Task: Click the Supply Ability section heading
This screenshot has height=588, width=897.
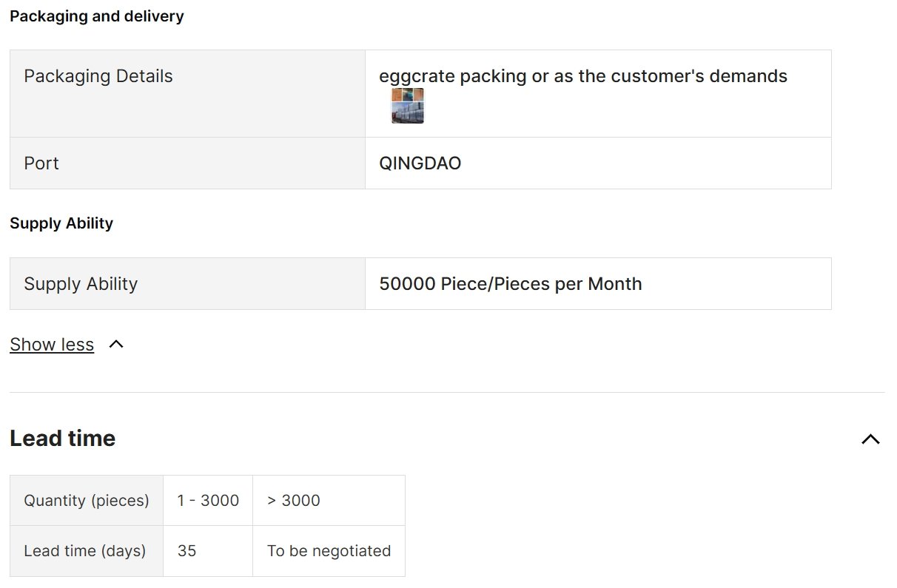Action: pyautogui.click(x=61, y=223)
